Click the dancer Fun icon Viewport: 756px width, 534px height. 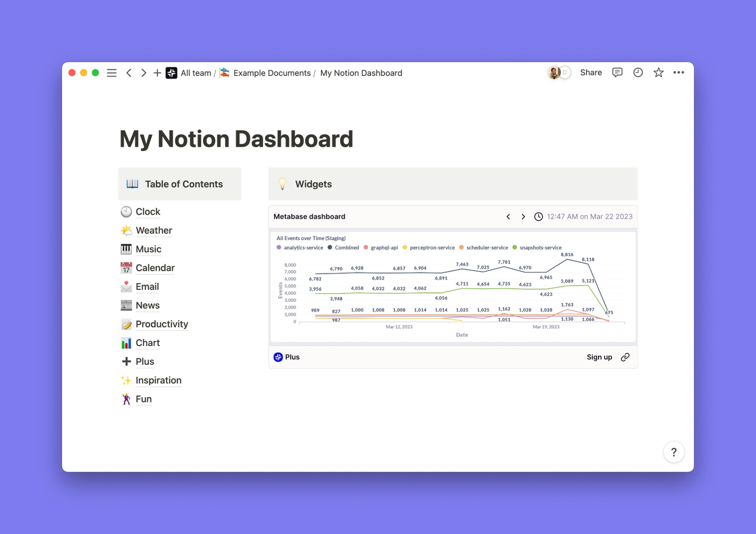[126, 399]
